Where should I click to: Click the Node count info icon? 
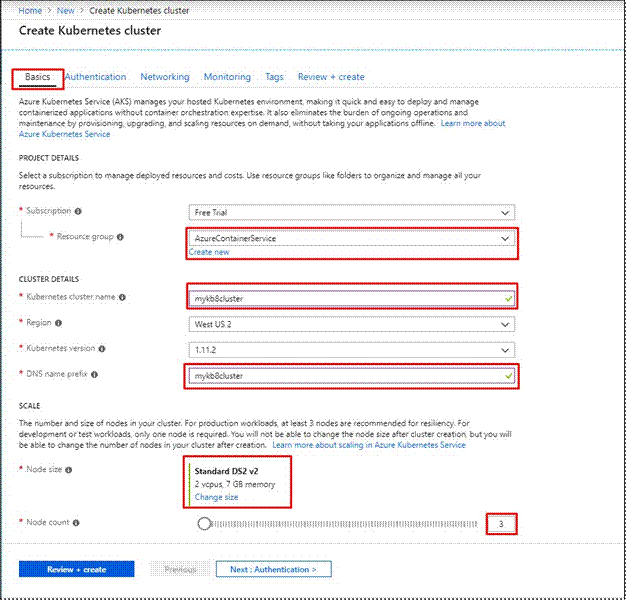(x=76, y=523)
